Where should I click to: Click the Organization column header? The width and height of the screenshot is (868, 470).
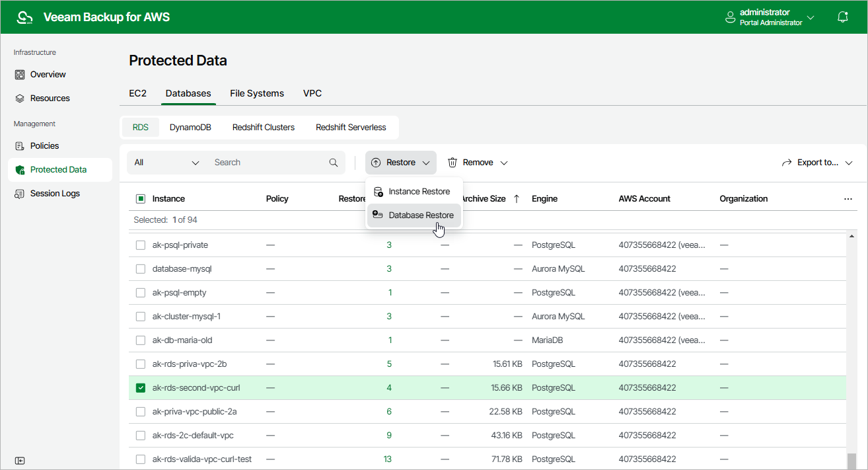(x=744, y=199)
